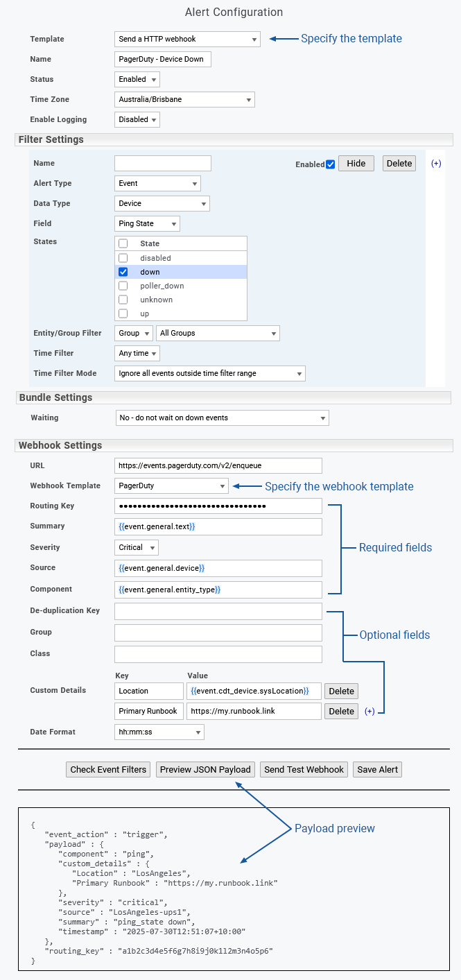Check the 'disabled' state checkbox
The width and height of the screenshot is (461, 980).
pos(123,258)
